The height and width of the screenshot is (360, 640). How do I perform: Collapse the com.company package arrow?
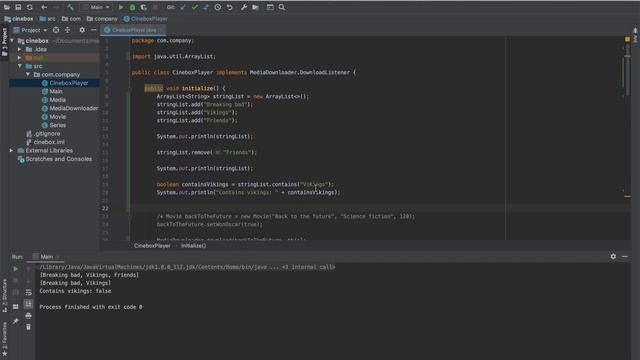coord(28,75)
